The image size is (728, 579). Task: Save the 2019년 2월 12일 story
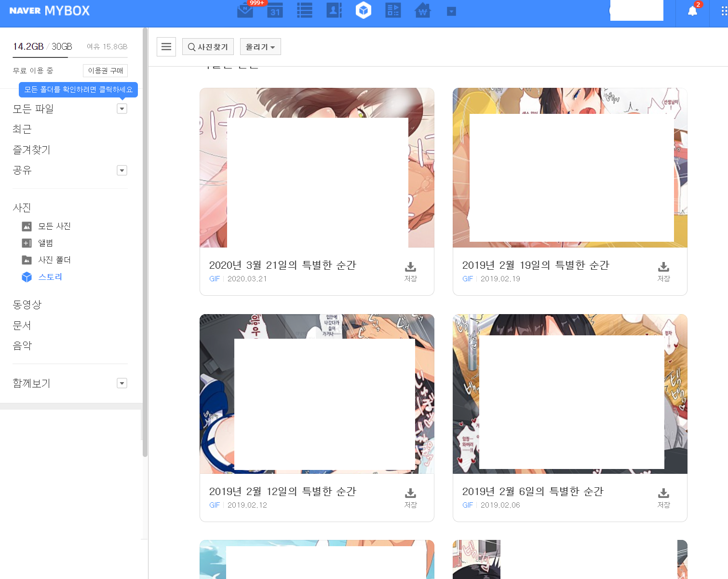point(411,498)
